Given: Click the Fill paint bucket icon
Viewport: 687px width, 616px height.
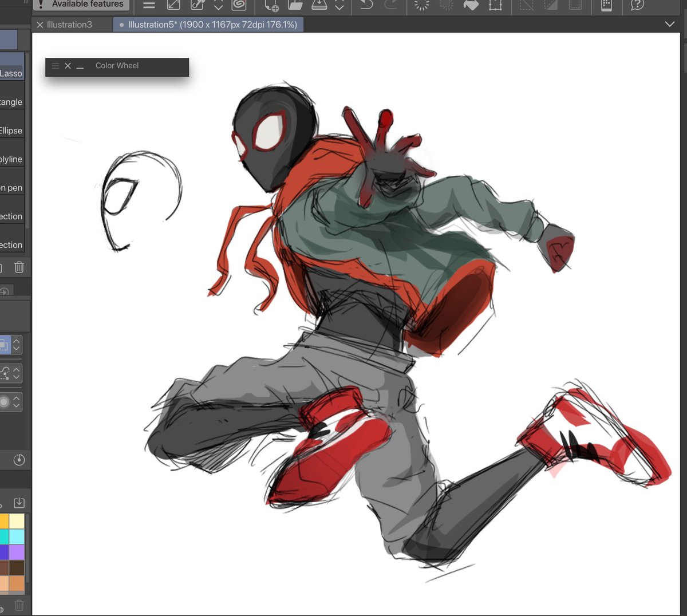Looking at the screenshot, I should click(x=471, y=5).
